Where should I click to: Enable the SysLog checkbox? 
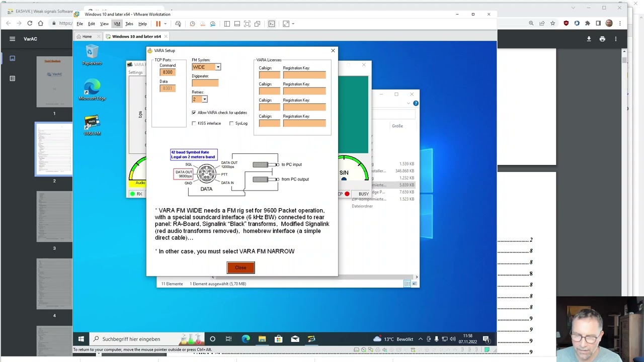click(231, 123)
